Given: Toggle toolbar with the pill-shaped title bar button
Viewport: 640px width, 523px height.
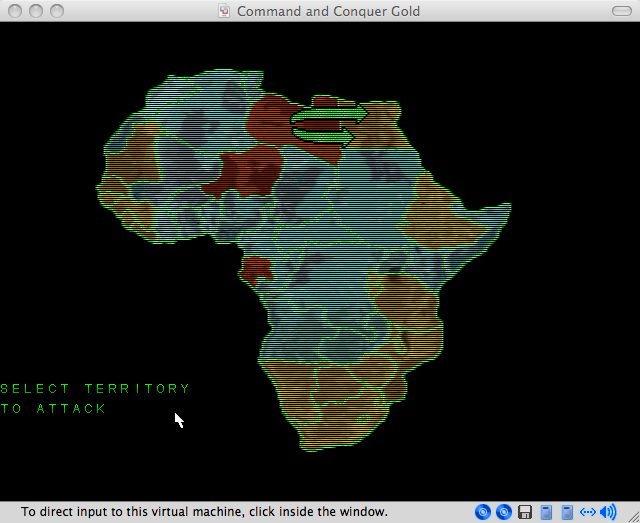Looking at the screenshot, I should [622, 11].
